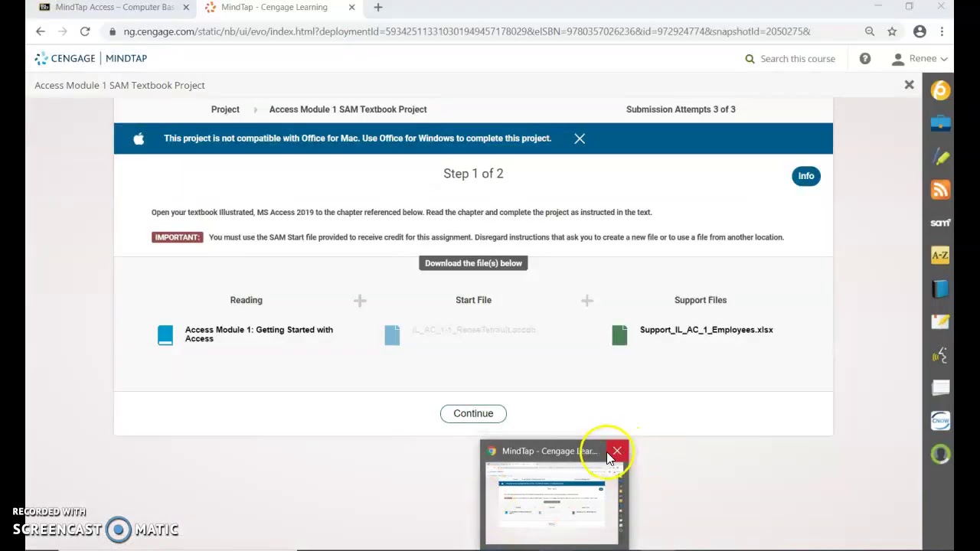The height and width of the screenshot is (551, 980).
Task: Open the flashcards app in sidebar
Action: [x=940, y=388]
